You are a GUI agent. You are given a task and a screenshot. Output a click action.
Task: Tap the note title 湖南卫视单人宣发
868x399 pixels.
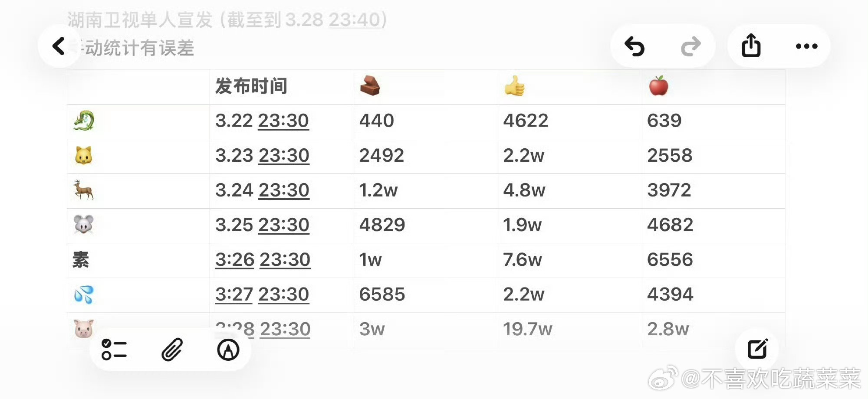(139, 19)
